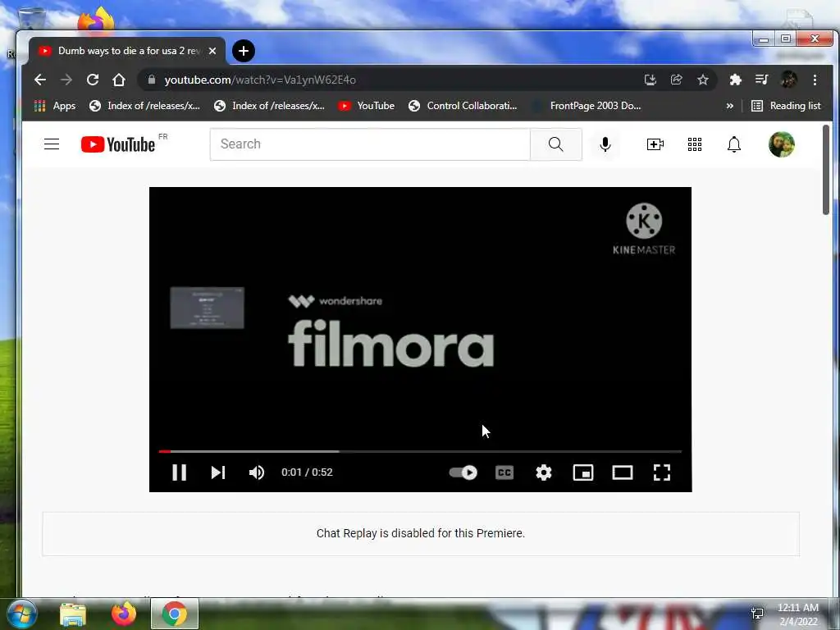Open media control icon in toolbar

point(761,80)
